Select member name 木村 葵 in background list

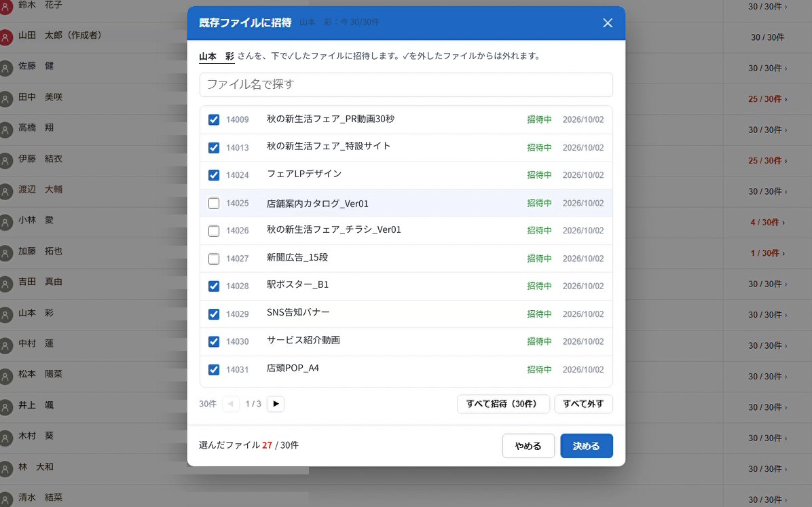(x=36, y=436)
